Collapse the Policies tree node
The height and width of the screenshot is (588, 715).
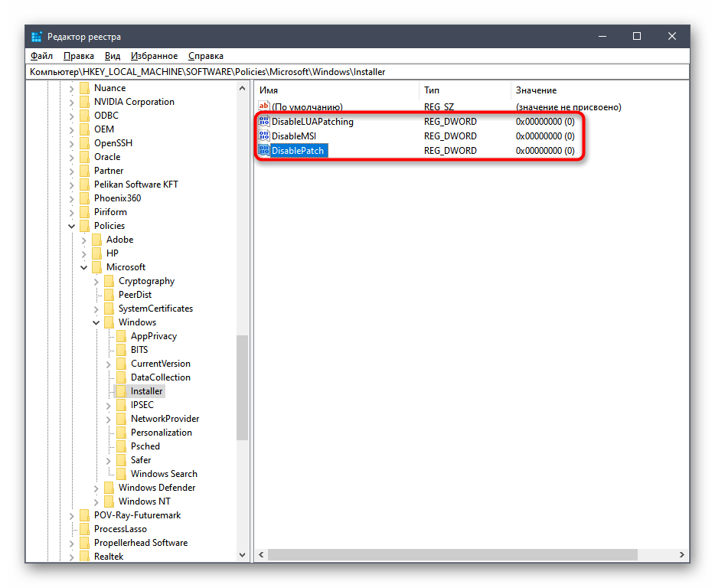[x=72, y=226]
